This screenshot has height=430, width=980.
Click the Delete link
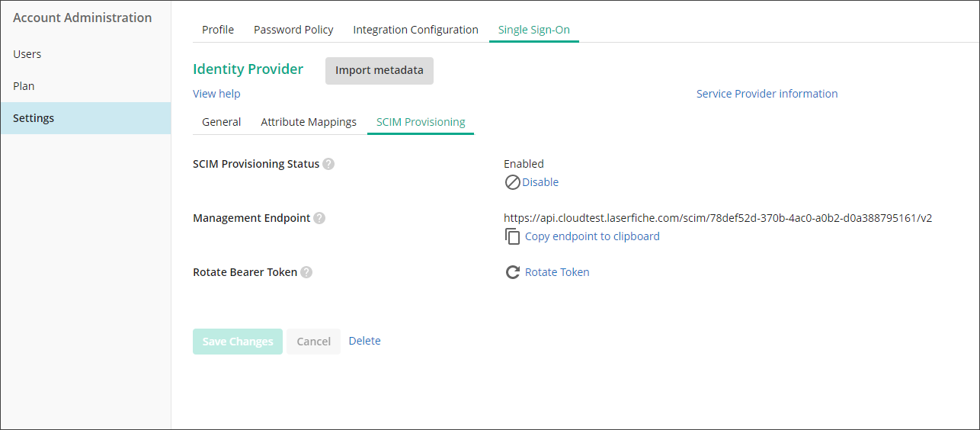[x=364, y=341]
